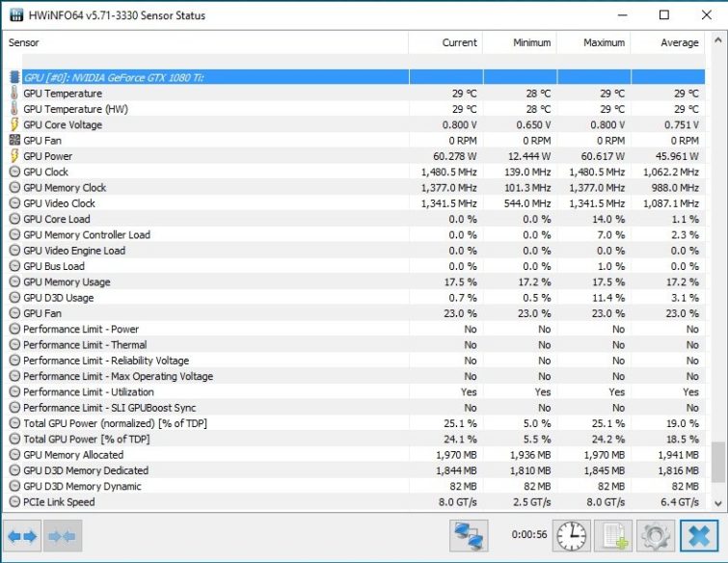Click the Sensor column header
Viewport: 728px width, 563px height.
(x=205, y=42)
